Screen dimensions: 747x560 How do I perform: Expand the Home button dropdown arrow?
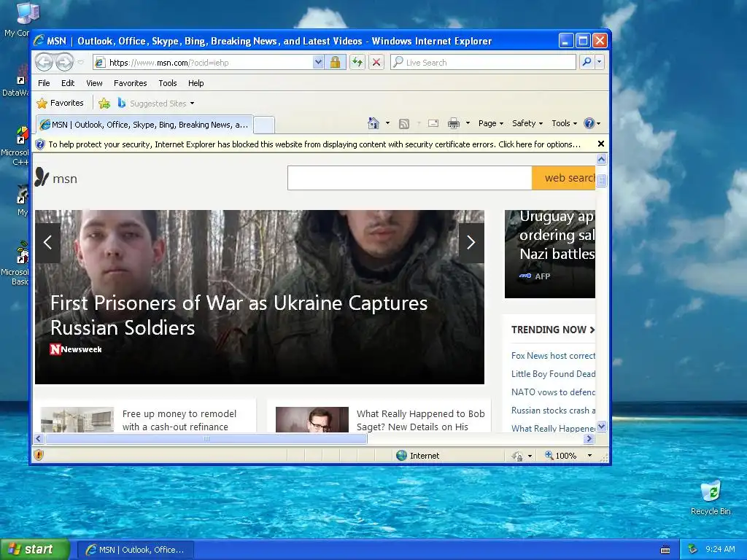coord(387,123)
